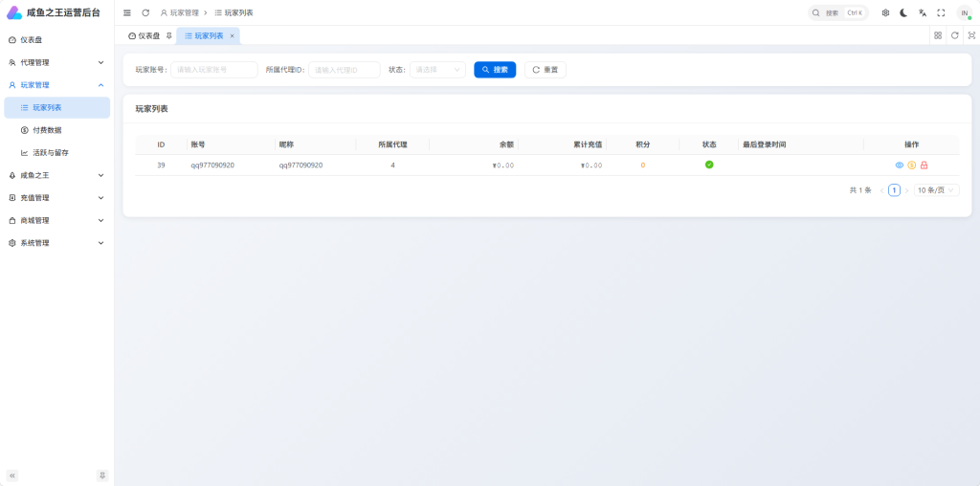Click the 重置 reset button
Image resolution: width=980 pixels, height=486 pixels.
coord(545,69)
